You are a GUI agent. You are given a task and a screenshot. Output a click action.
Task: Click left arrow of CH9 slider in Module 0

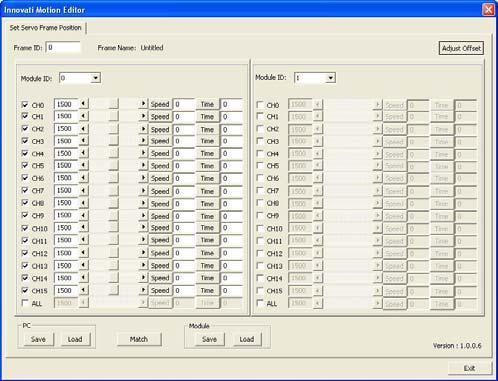83,216
